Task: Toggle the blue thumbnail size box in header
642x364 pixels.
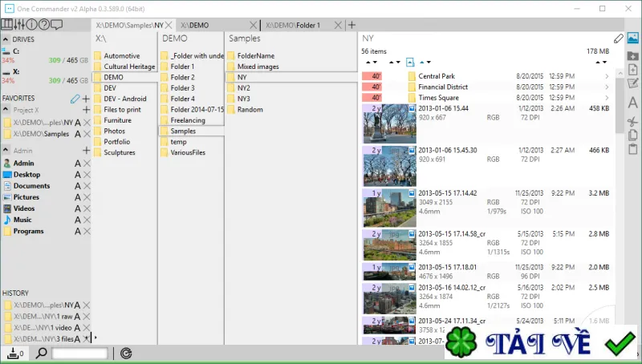Action: click(x=410, y=63)
